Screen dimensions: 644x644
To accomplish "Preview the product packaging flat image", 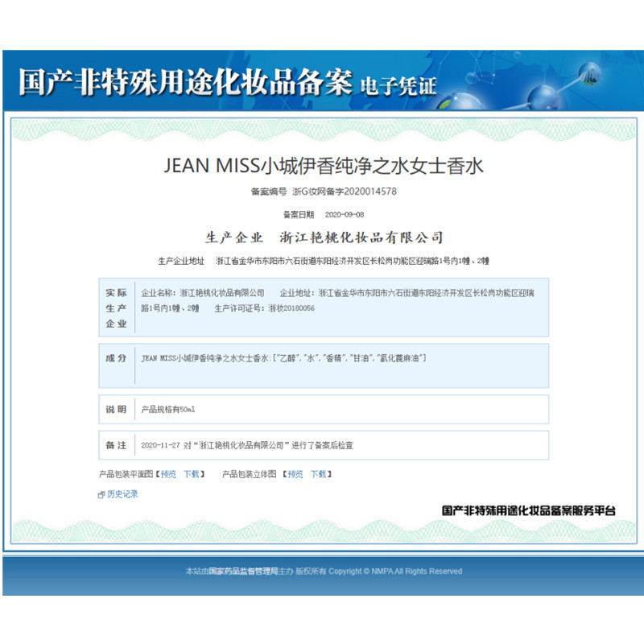I will (x=168, y=474).
